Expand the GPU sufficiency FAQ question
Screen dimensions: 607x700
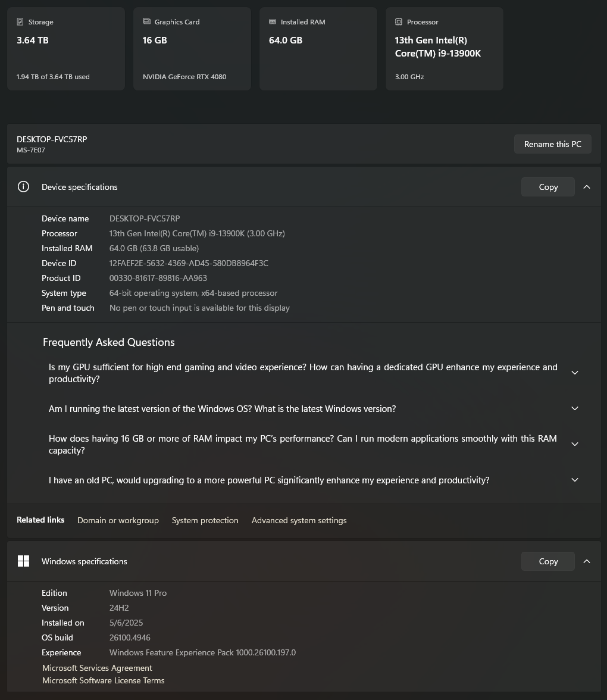click(x=575, y=373)
